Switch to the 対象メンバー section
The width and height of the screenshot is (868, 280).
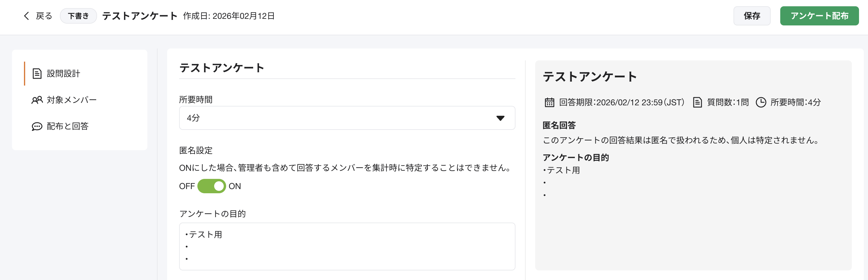pyautogui.click(x=71, y=100)
